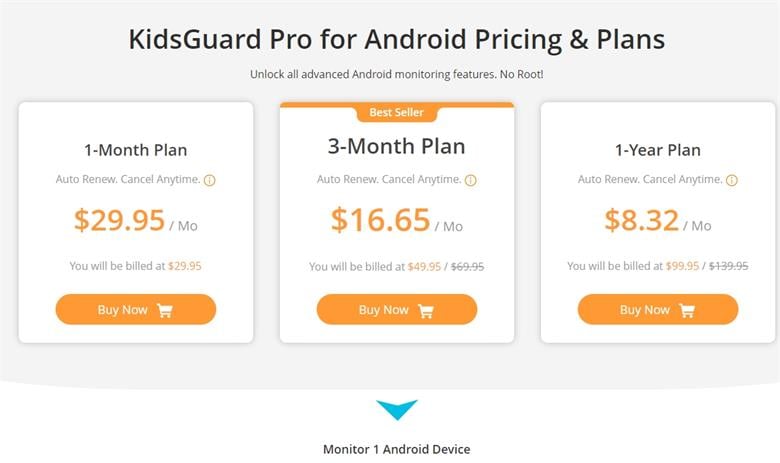The height and width of the screenshot is (463, 780).
Task: Click info icon on 1-Year Plan
Action: tap(732, 181)
